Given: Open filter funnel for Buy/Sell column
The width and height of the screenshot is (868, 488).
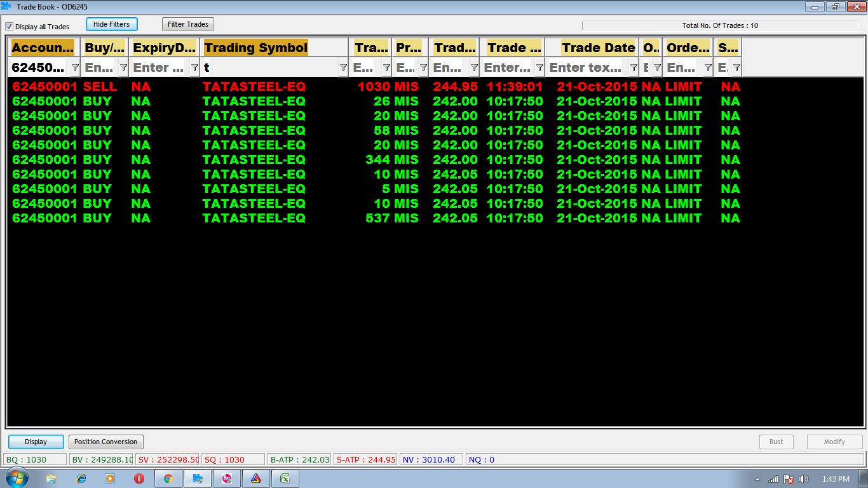Looking at the screenshot, I should tap(123, 67).
